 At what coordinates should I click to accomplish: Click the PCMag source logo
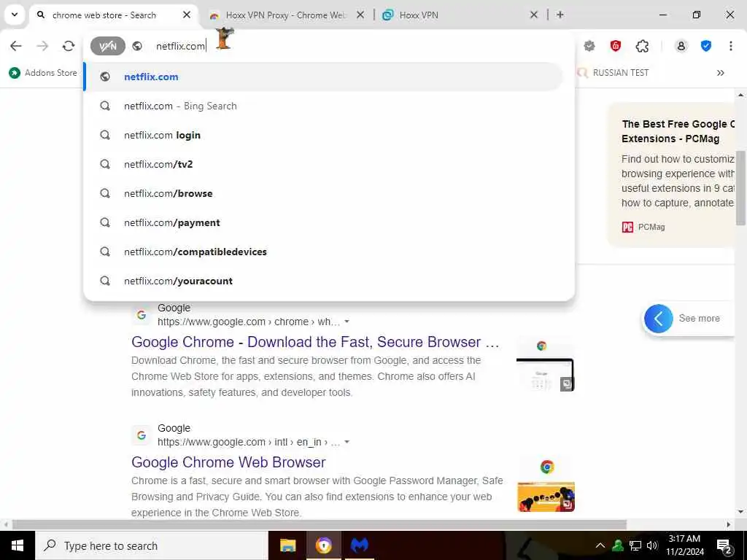[627, 227]
